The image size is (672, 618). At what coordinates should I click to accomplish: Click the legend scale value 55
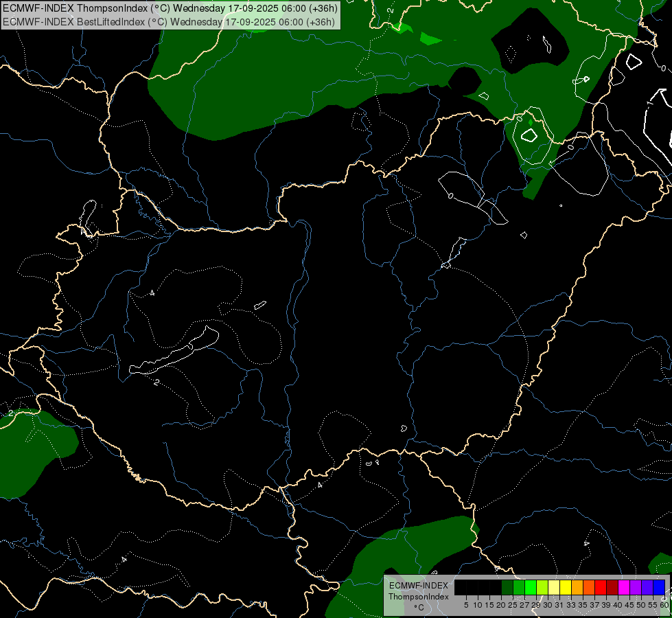click(653, 605)
